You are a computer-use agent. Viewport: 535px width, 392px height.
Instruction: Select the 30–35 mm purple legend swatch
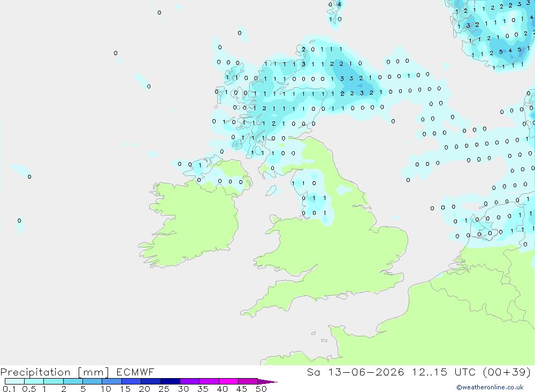(189, 381)
